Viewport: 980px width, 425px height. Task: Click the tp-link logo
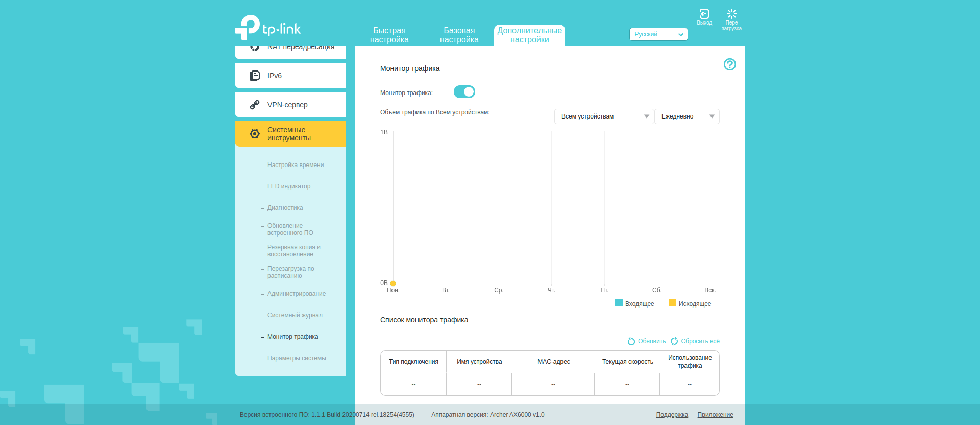[268, 28]
